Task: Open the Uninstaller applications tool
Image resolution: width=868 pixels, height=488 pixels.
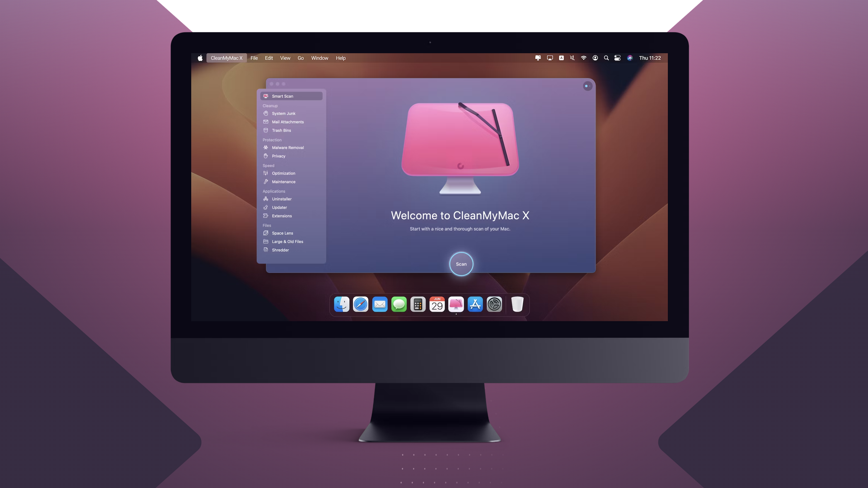Action: tap(281, 198)
